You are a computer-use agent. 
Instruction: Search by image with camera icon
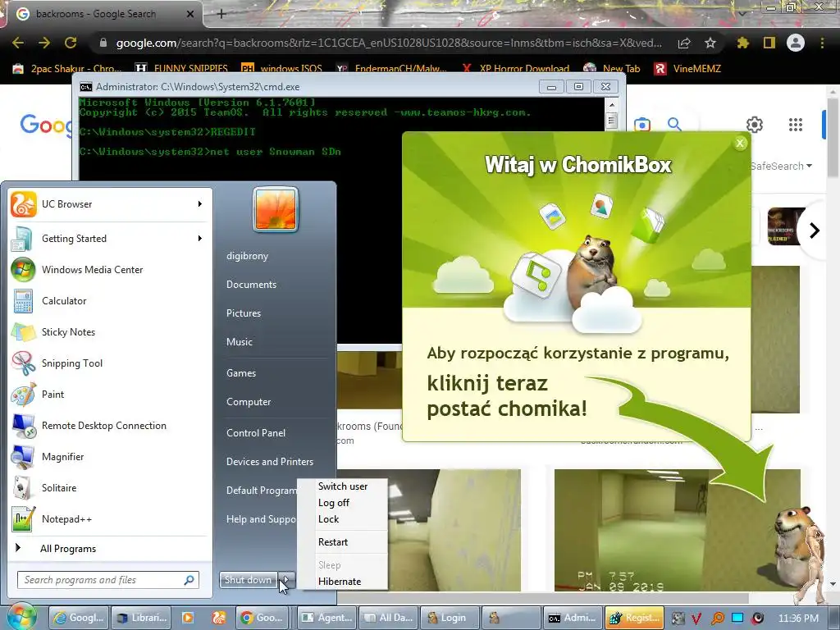coord(642,125)
